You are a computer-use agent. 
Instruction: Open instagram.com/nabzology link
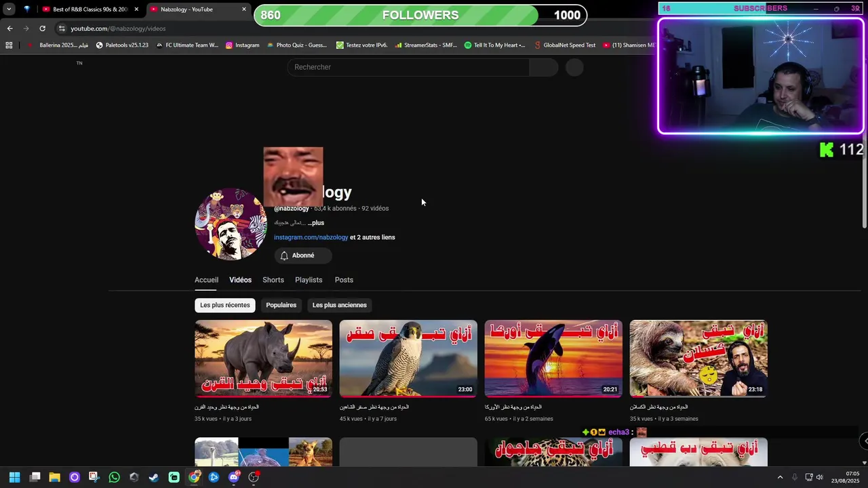311,237
